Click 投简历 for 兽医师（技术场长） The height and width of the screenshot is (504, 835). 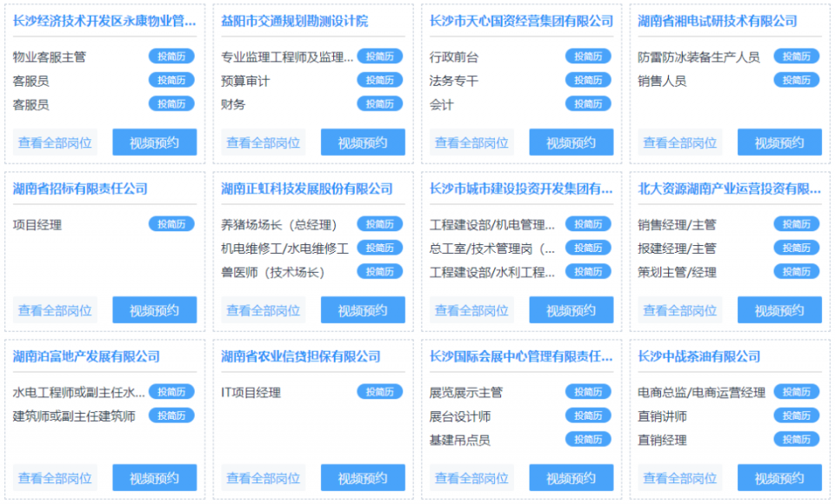[x=380, y=271]
